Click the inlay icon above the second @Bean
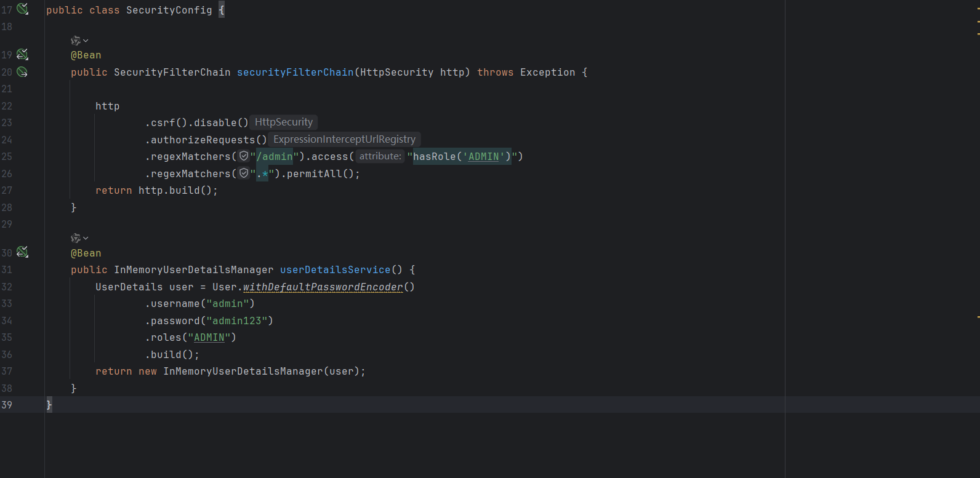 [x=75, y=238]
